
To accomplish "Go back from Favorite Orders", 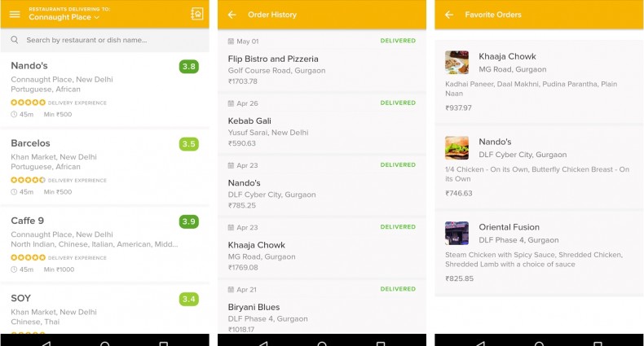I will point(449,15).
